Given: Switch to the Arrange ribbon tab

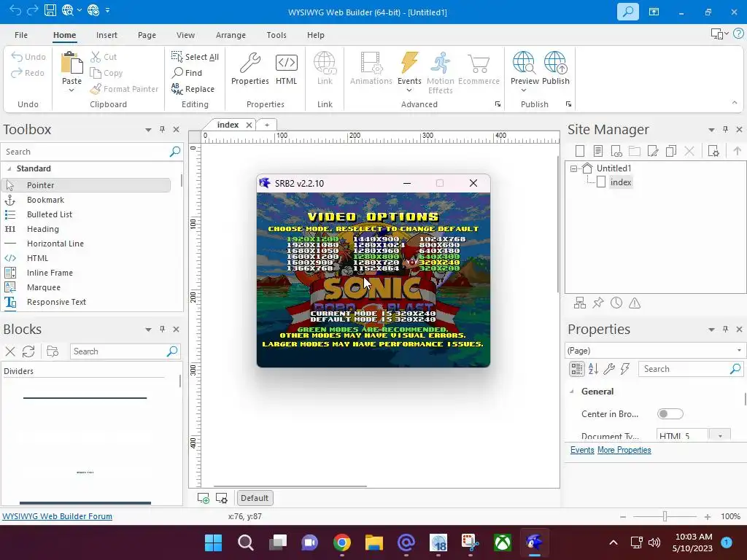Looking at the screenshot, I should click(231, 35).
